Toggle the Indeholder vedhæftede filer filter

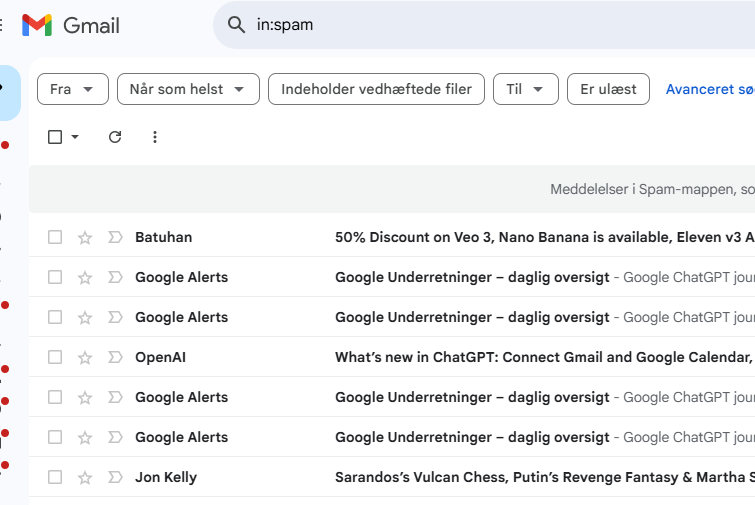tap(376, 89)
